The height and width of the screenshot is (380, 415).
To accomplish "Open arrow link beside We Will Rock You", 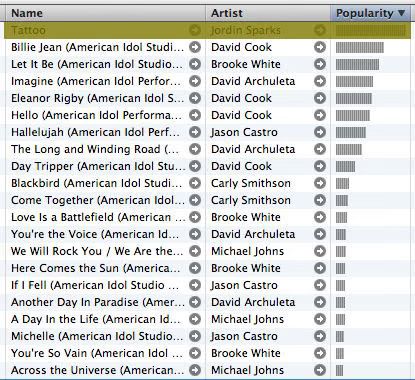I will [195, 251].
